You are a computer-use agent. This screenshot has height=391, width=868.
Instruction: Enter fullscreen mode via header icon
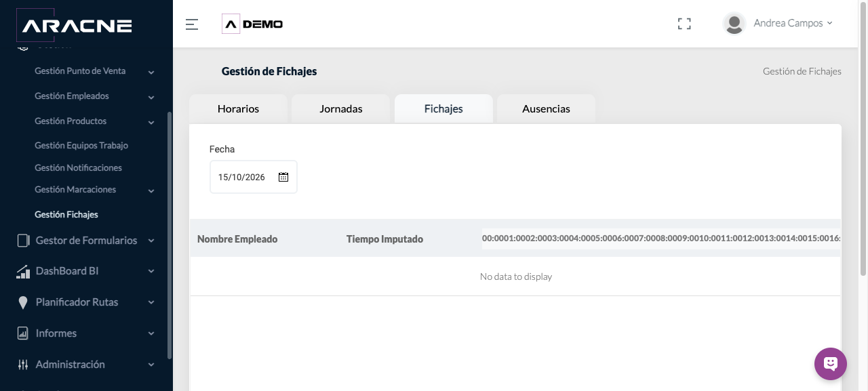(x=684, y=24)
